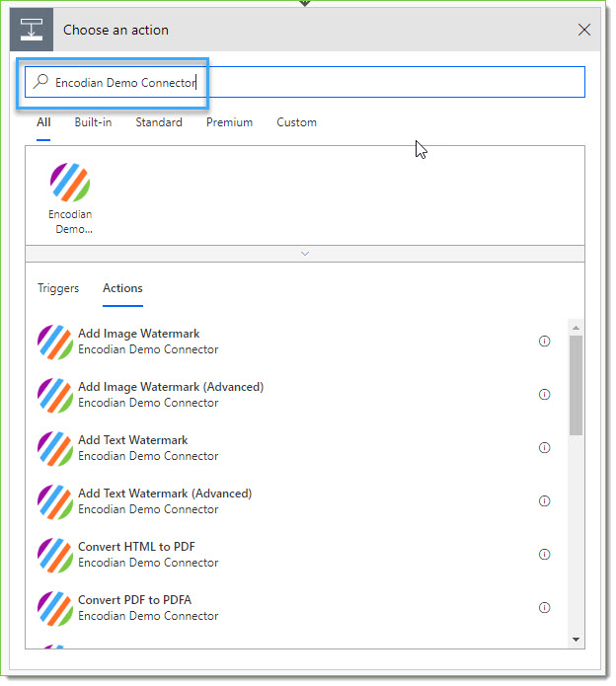Click the Convert HTML to PDF icon
Viewport: 616px width, 686px height.
pos(55,555)
